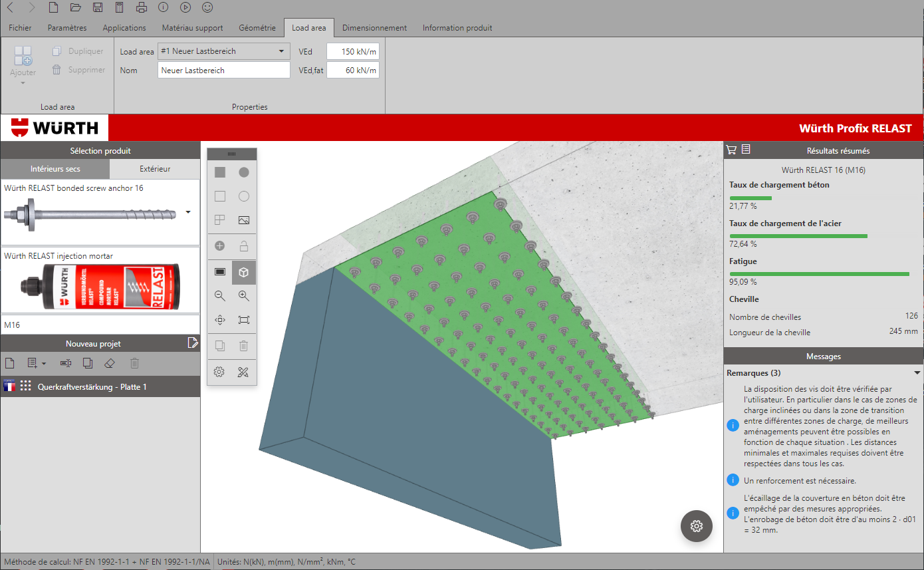Switch to flat 2D view mode
924x570 pixels.
tap(220, 272)
